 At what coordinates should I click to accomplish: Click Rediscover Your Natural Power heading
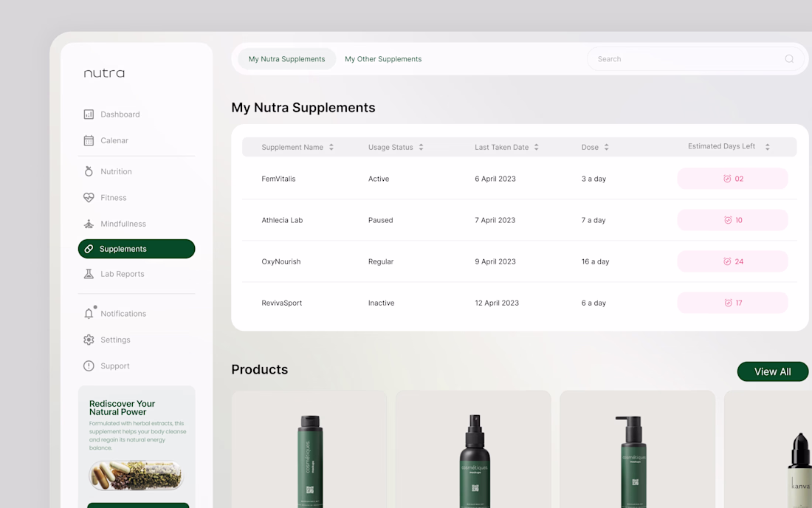coord(123,408)
